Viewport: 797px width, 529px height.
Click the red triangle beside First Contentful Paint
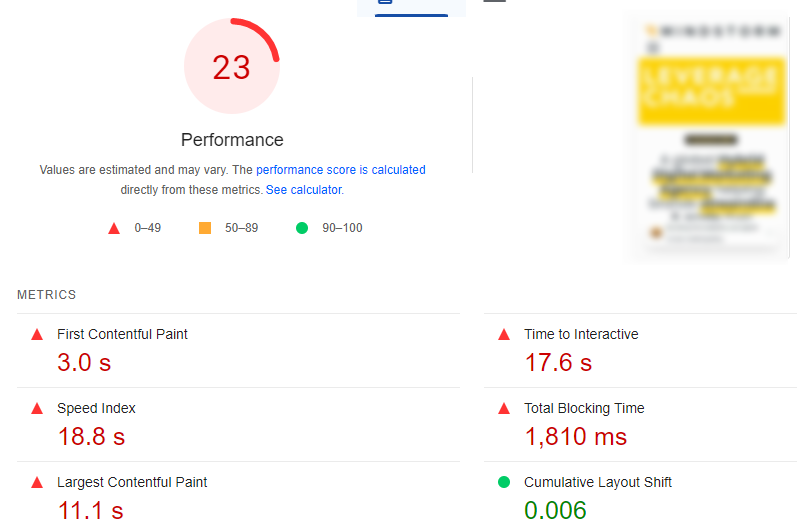tap(37, 335)
